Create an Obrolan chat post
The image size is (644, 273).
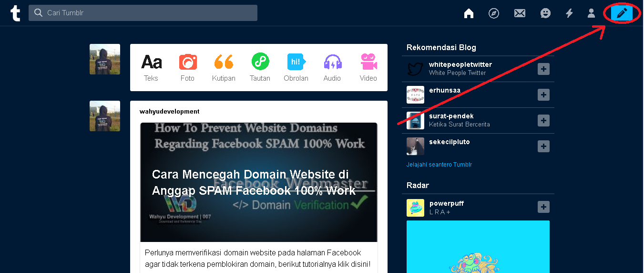pyautogui.click(x=296, y=68)
